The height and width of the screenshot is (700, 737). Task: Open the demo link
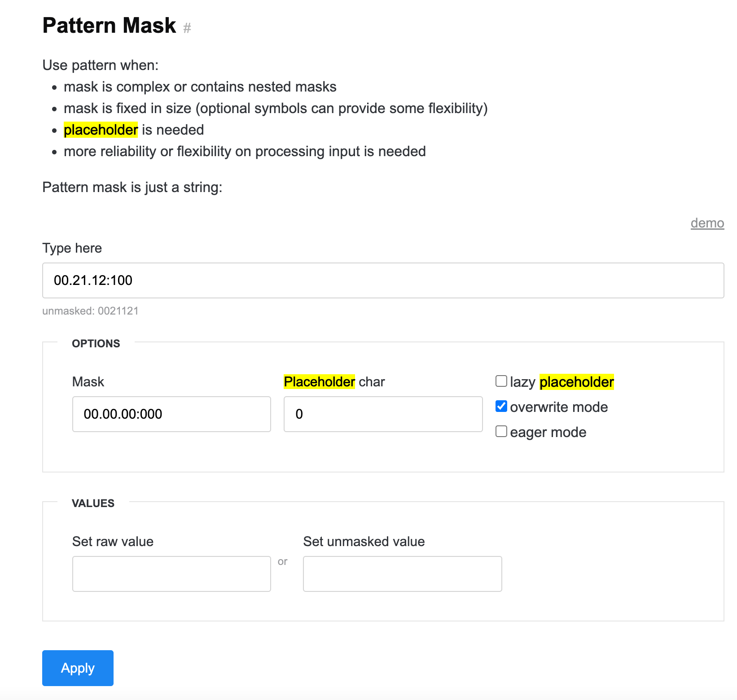(707, 223)
